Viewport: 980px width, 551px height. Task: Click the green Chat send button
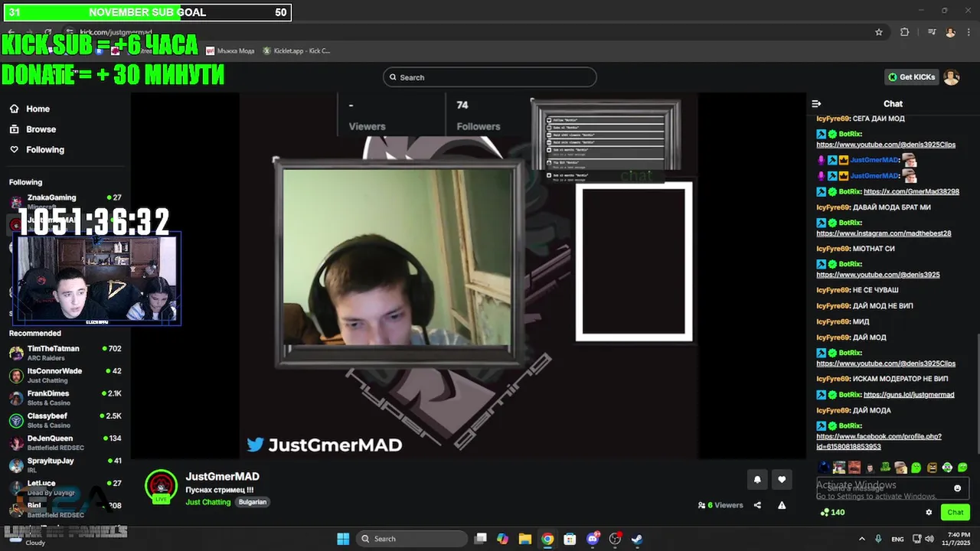(955, 513)
